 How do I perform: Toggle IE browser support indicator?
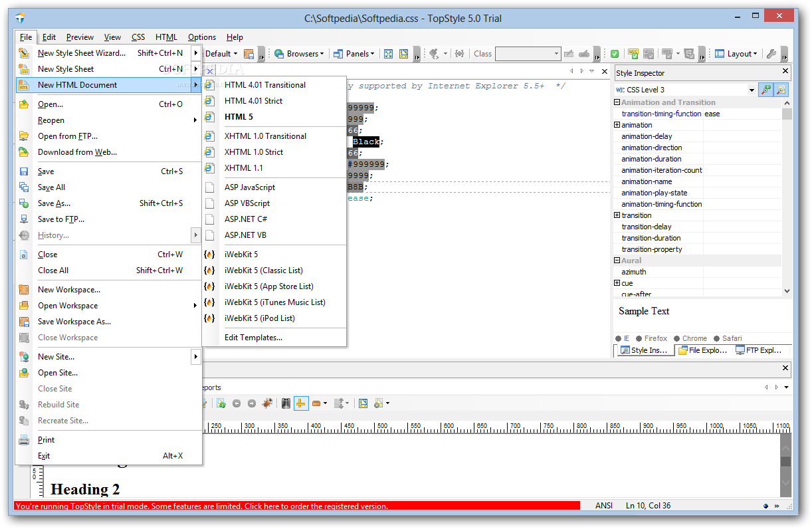tap(623, 338)
